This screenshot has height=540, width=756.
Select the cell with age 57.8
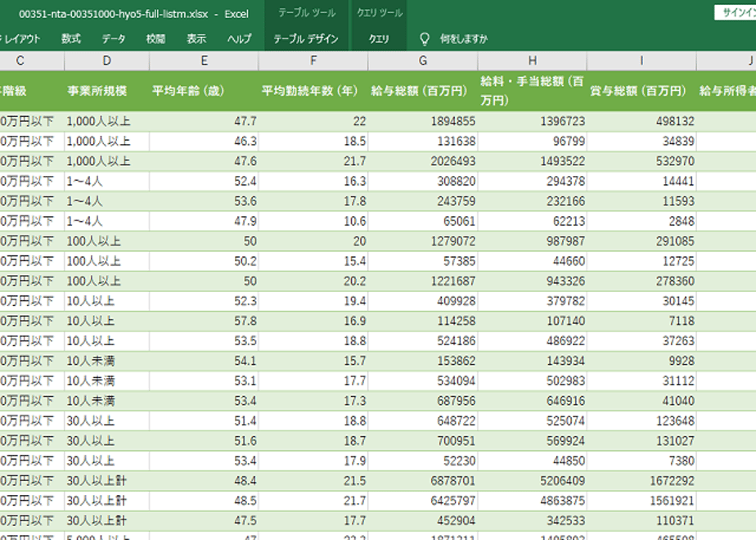(204, 322)
